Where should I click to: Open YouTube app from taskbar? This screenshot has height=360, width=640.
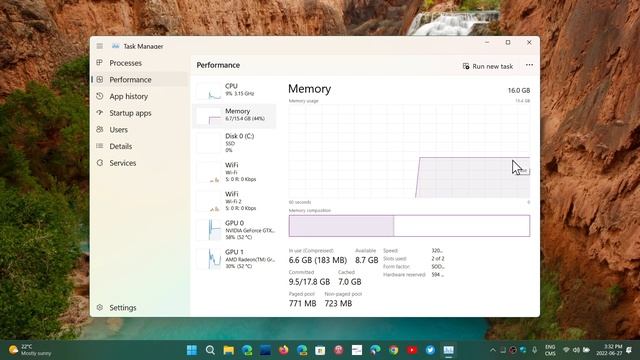coord(412,350)
